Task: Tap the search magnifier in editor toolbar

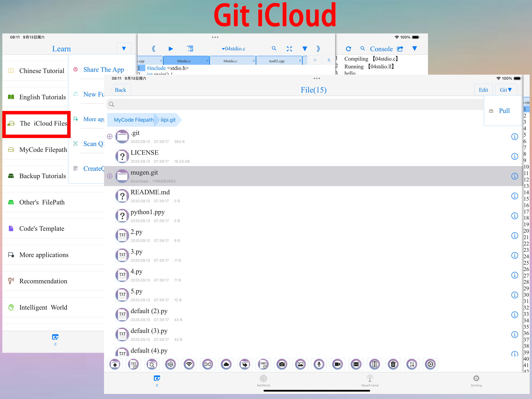Action: (x=274, y=48)
